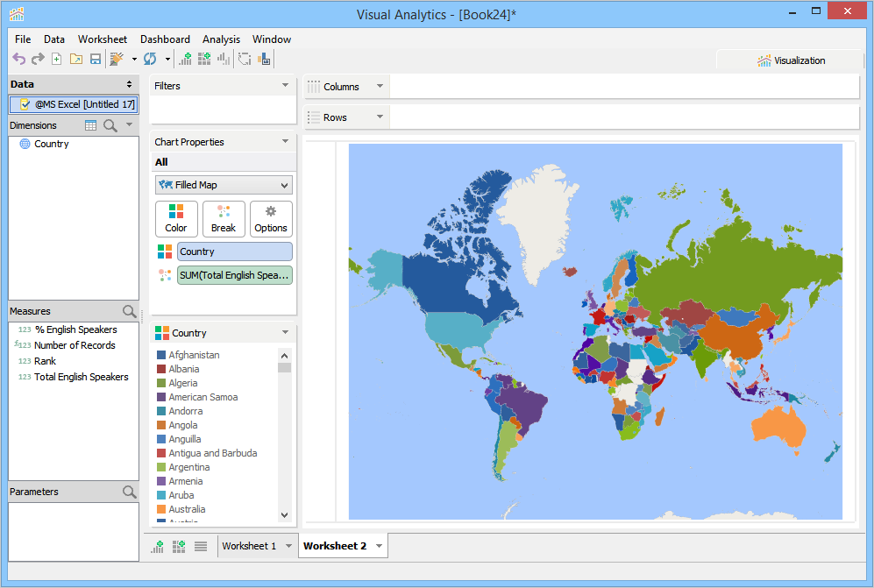The width and height of the screenshot is (874, 588).
Task: Select the Rank measure
Action: 46,361
